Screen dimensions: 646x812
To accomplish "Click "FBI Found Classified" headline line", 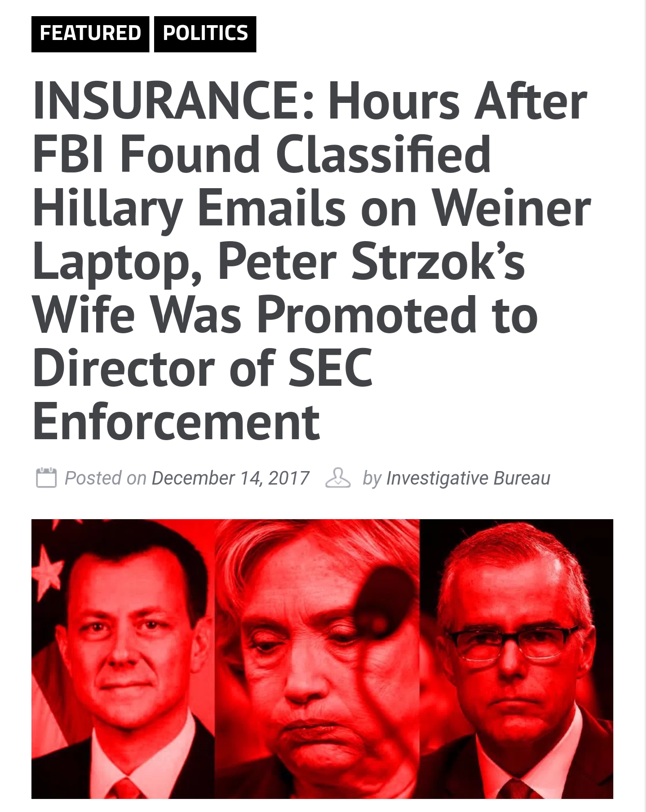I will coord(262,155).
